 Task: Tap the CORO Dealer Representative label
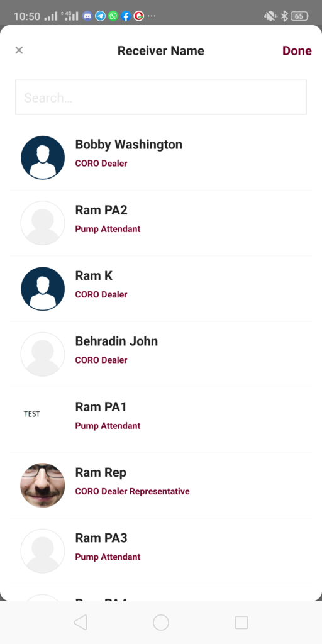132,491
